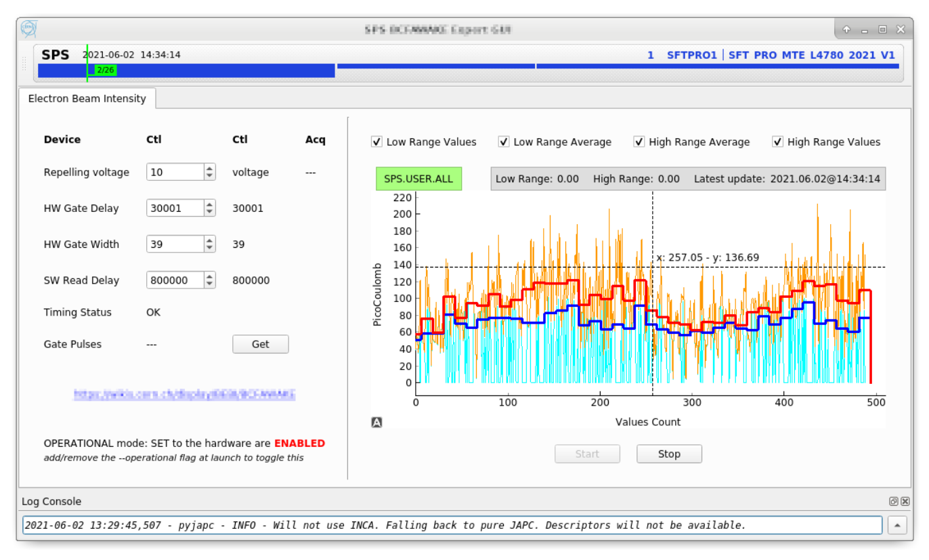The height and width of the screenshot is (560, 929).
Task: Select the Electron Beam Intensity tab
Action: tap(87, 99)
